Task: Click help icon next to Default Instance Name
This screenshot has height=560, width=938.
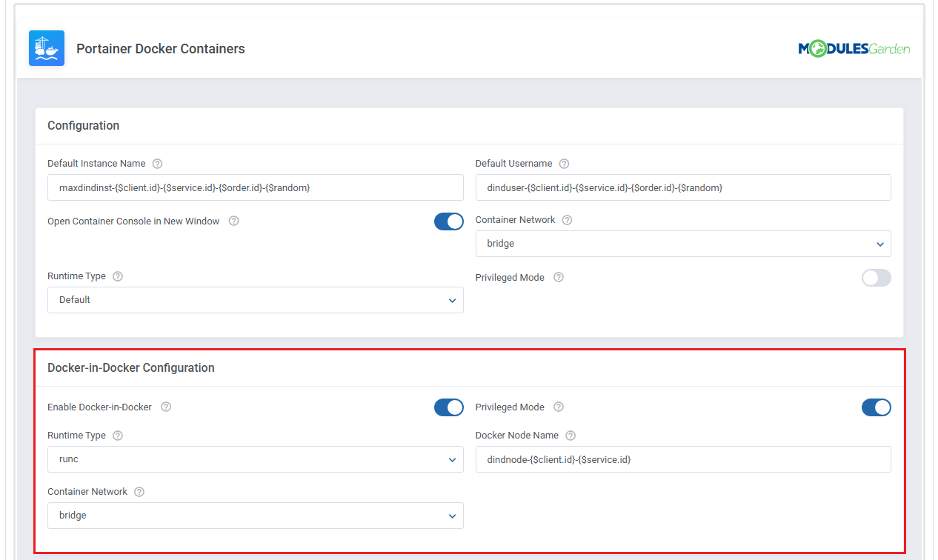Action: pos(157,164)
